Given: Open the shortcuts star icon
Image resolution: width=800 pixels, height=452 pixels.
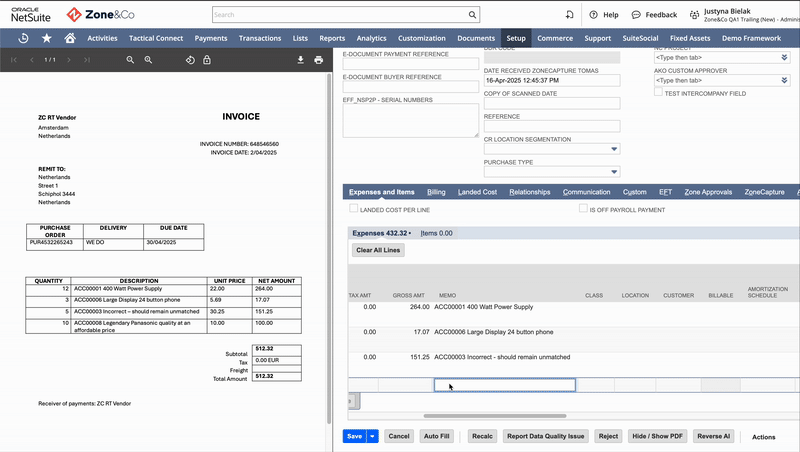Looking at the screenshot, I should (x=46, y=38).
